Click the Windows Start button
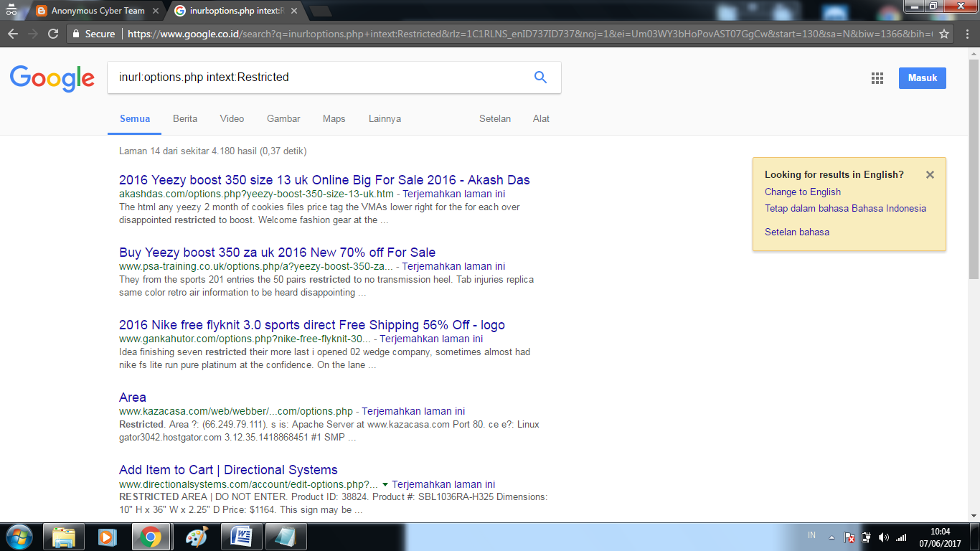Viewport: 980px width, 551px height. tap(19, 537)
